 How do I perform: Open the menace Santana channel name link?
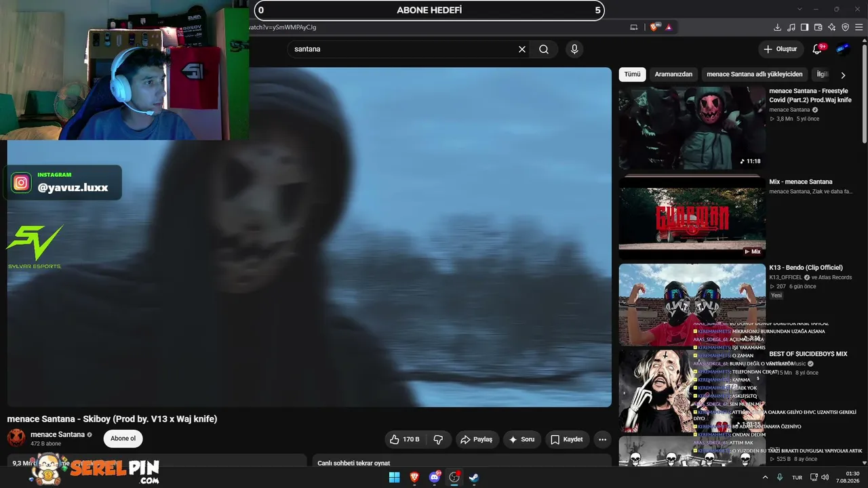58,434
